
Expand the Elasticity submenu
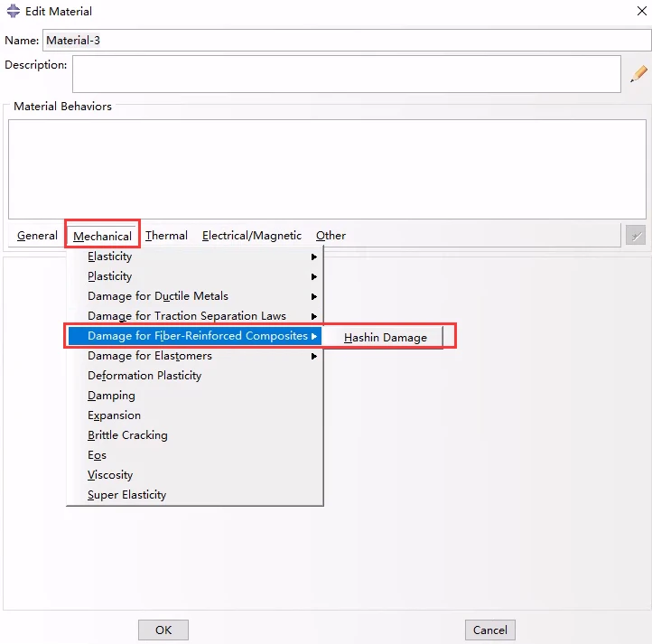coord(195,257)
